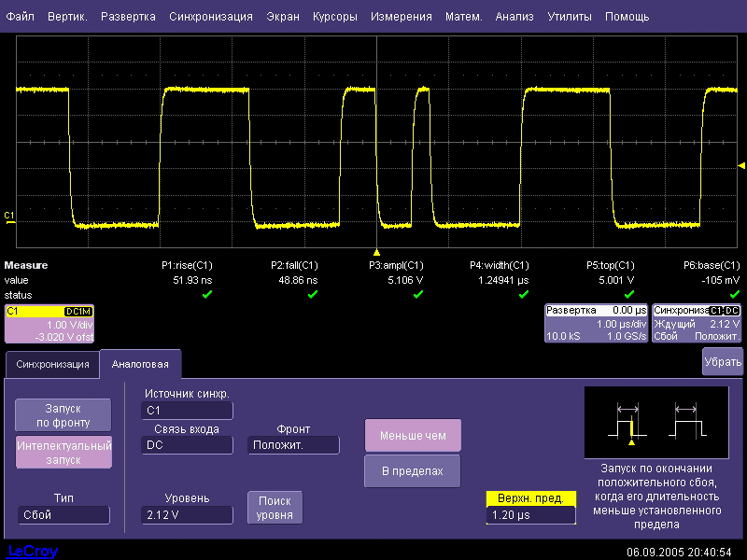Select the Интелектуальный запуск trigger mode
The height and width of the screenshot is (560, 747).
click(63, 453)
